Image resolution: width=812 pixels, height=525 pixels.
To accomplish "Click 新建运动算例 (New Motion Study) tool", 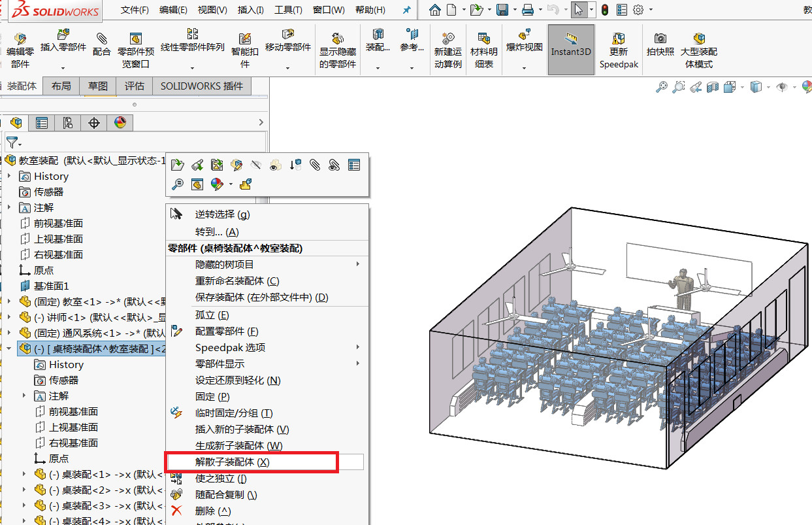I will 448,50.
